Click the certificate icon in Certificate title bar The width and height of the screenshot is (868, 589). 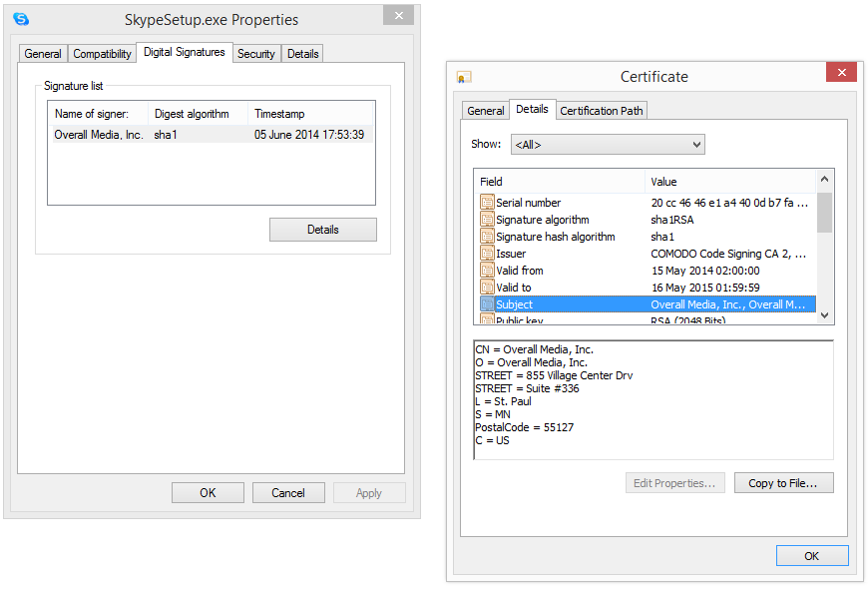coord(463,77)
